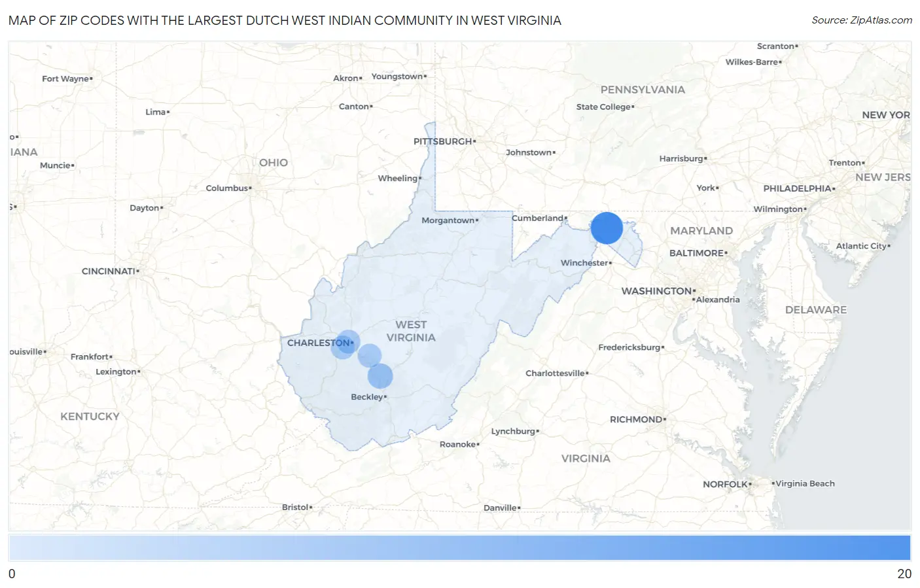The image size is (920, 588).
Task: Click the PITTSBURGH city label
Action: [443, 141]
